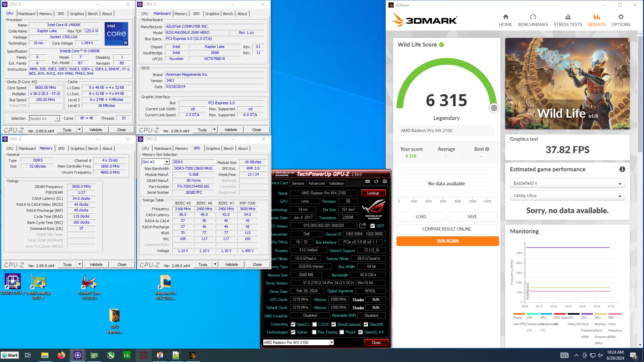Click Validate in the CPU-Z Memory window
The height and width of the screenshot is (362, 644).
pos(96,264)
